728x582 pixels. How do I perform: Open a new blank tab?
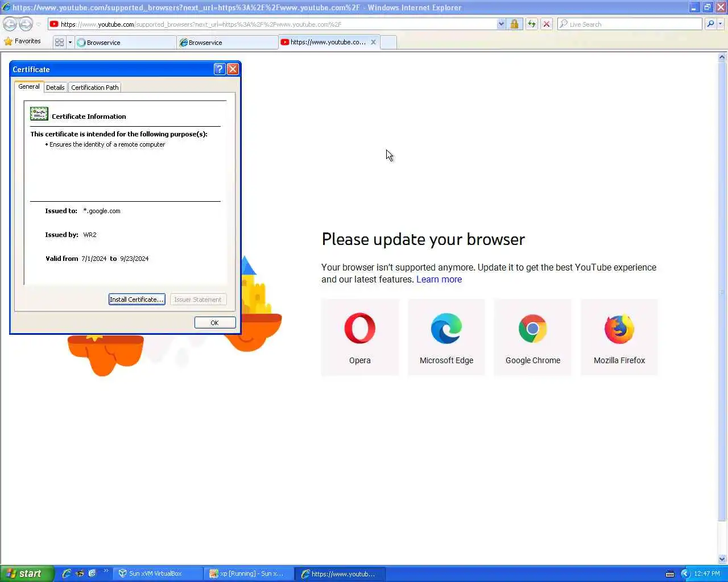(x=388, y=43)
